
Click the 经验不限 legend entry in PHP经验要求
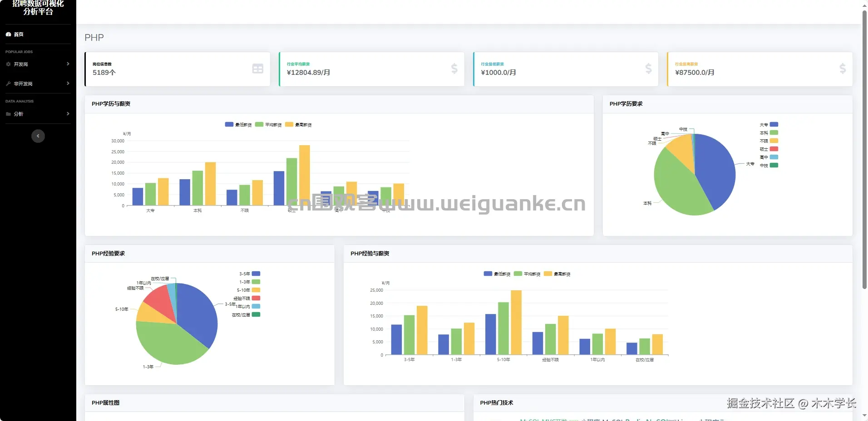(247, 299)
